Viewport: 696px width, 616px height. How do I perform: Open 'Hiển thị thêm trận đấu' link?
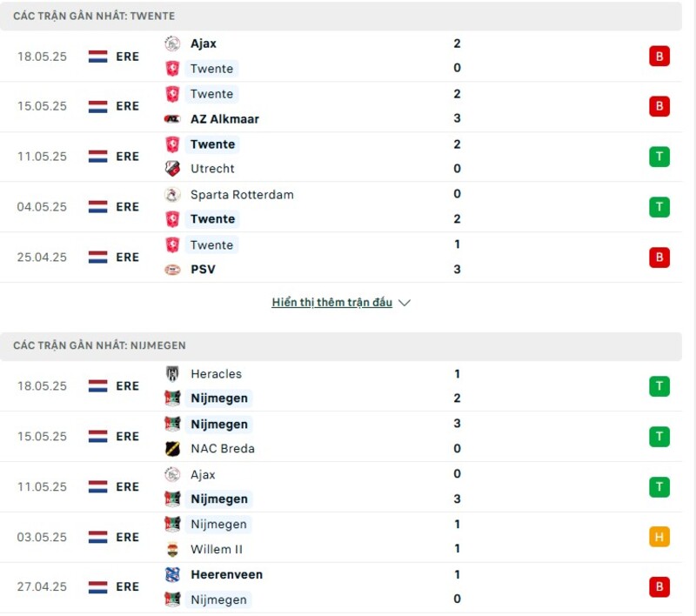(x=334, y=302)
